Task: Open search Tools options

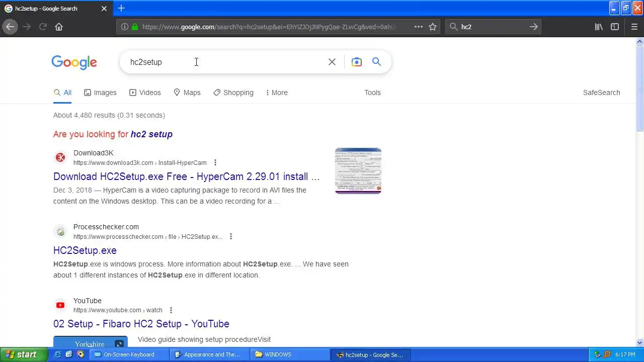Action: coord(372,93)
